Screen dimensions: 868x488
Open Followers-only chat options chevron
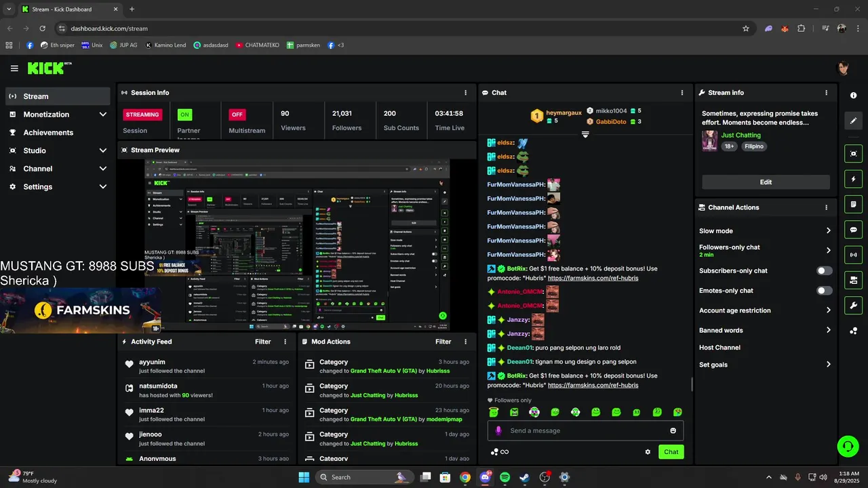[828, 250]
